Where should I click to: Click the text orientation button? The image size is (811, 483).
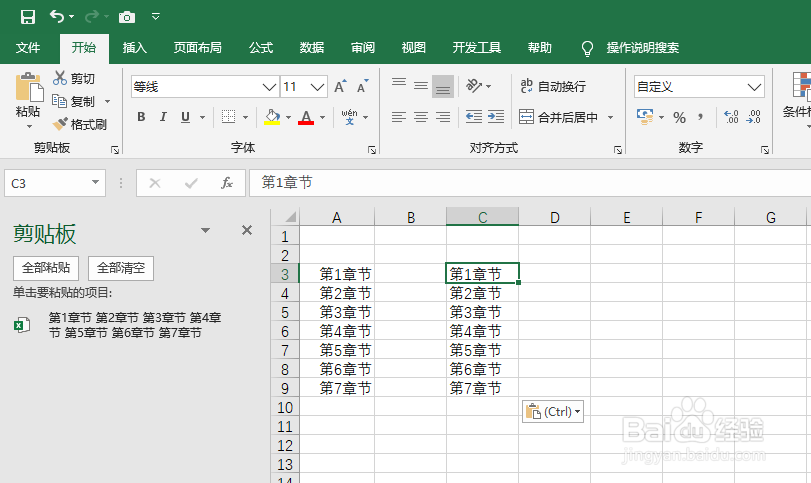(474, 86)
